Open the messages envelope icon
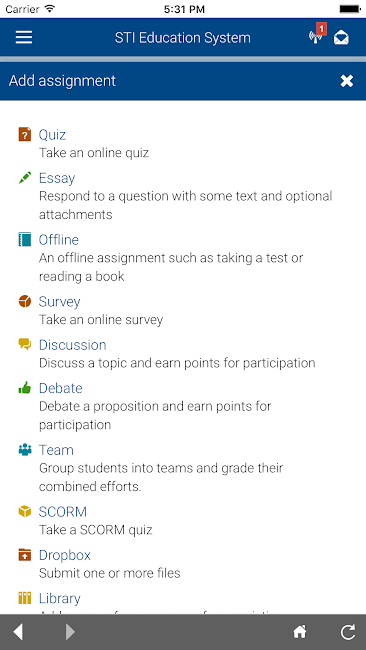This screenshot has width=366, height=650. coord(341,38)
